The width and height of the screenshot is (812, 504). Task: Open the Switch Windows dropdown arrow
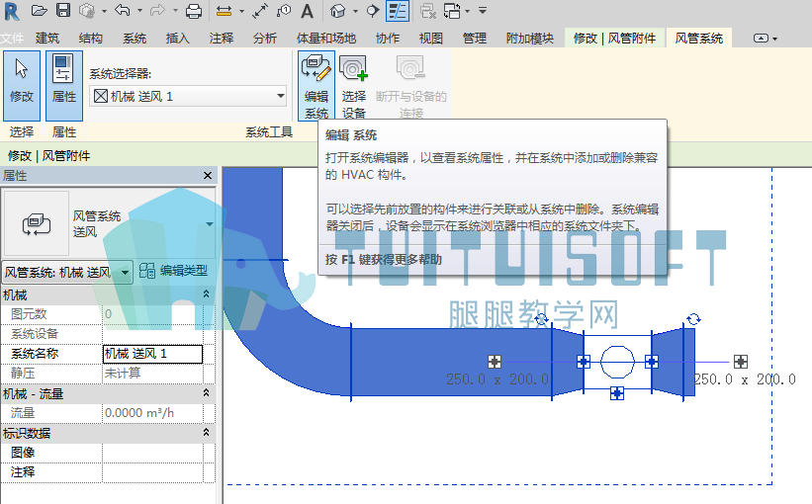[467, 11]
